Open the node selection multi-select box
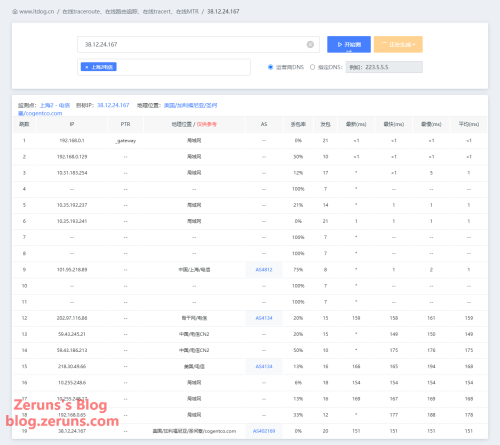This screenshot has height=445, width=500. (164, 67)
